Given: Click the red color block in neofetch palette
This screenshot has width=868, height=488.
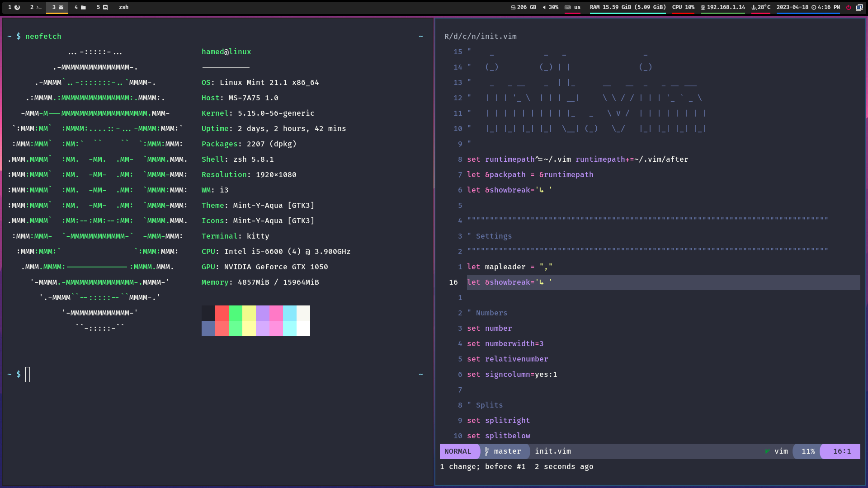Looking at the screenshot, I should coord(222,313).
